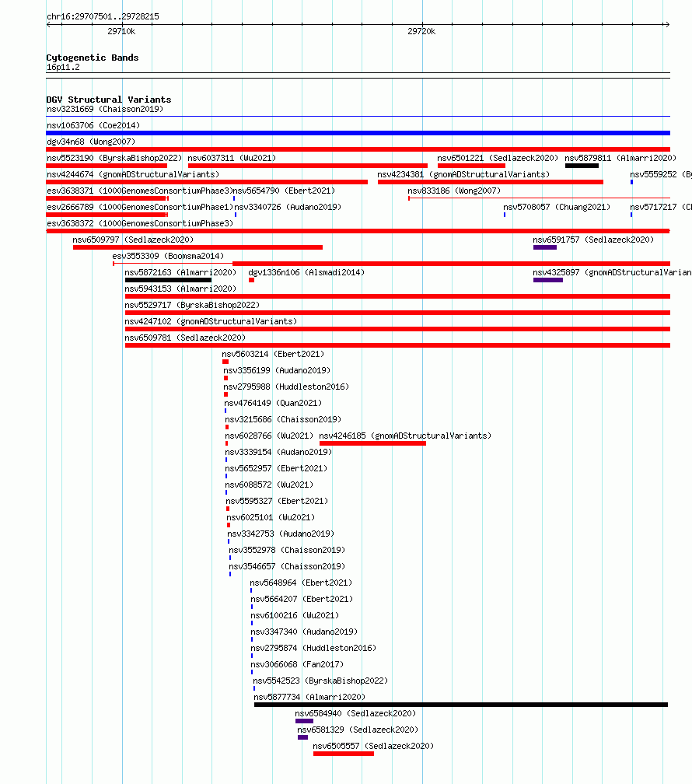Open nsv6037311 (Wu2021) variant label
The height and width of the screenshot is (784, 692).
[x=232, y=158]
